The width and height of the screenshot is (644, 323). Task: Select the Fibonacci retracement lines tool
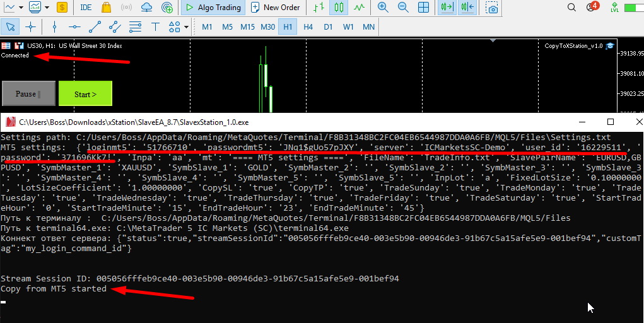pos(135,26)
